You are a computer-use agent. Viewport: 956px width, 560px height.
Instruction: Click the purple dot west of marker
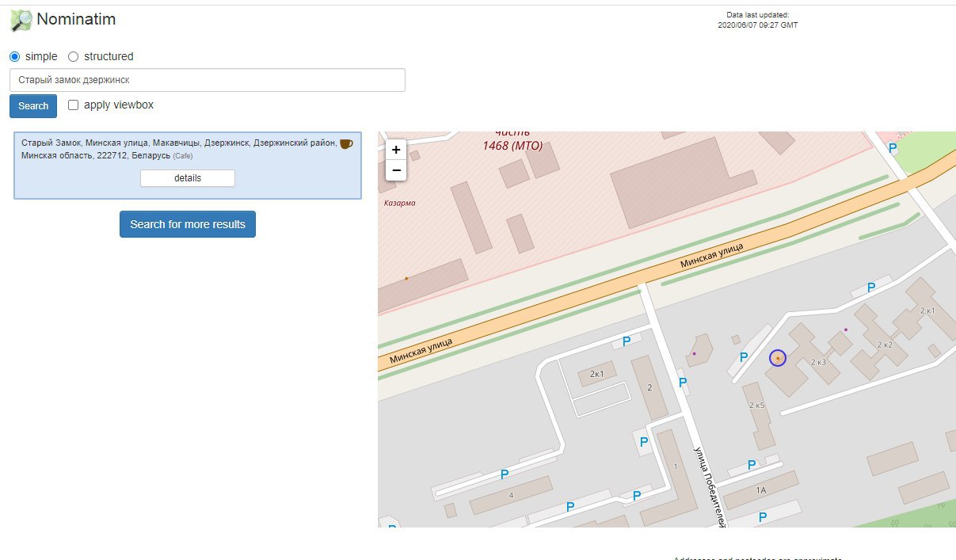point(695,353)
